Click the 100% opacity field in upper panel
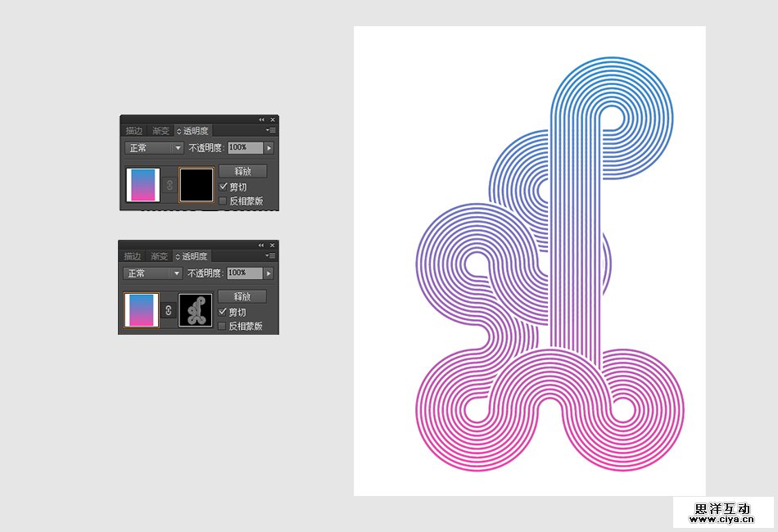778x532 pixels. pyautogui.click(x=246, y=148)
